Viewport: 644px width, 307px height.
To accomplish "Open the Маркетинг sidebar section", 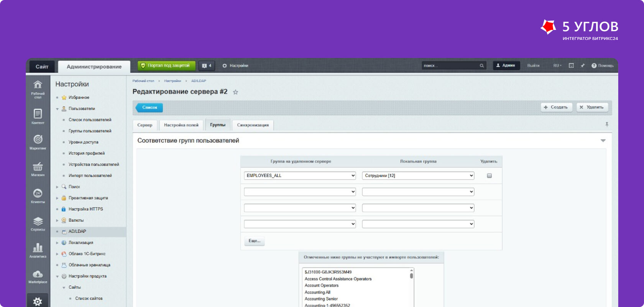I will point(38,142).
